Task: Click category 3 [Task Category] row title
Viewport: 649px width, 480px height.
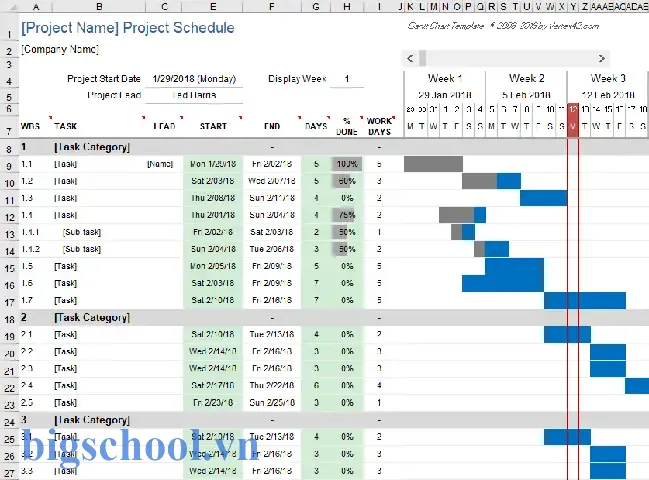Action: click(x=92, y=420)
